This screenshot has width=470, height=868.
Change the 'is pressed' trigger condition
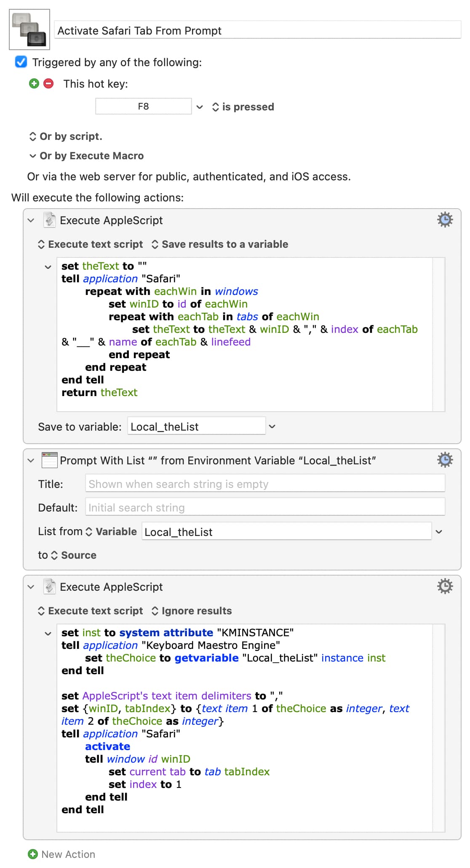(243, 107)
